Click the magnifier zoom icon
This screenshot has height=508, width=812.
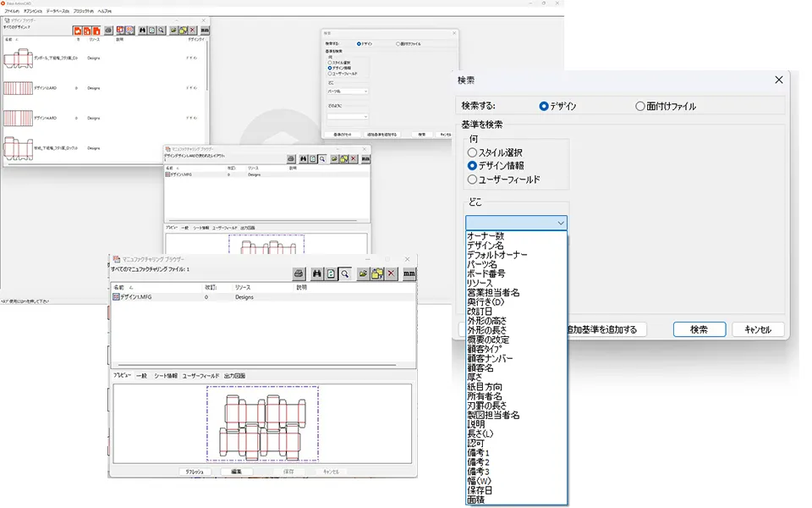[x=345, y=273]
